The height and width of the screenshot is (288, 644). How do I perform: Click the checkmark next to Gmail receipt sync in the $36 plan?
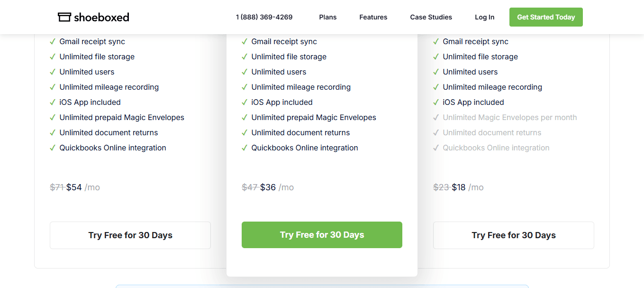pyautogui.click(x=245, y=42)
